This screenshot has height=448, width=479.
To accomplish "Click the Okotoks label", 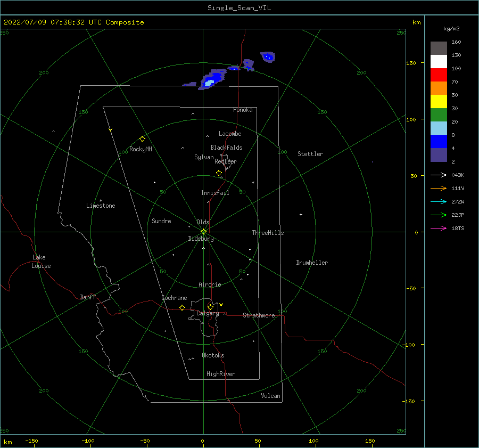I will 213,355.
